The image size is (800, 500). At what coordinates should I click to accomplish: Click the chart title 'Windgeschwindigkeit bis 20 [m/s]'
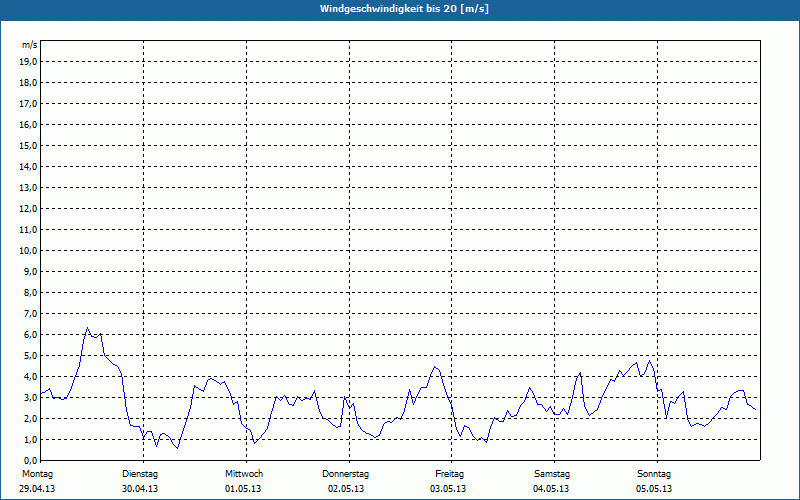tap(404, 9)
